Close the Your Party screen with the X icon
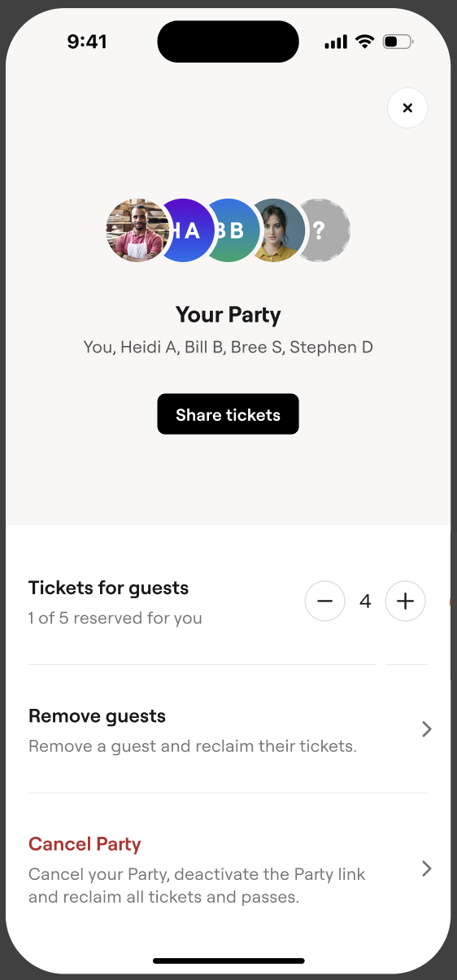The width and height of the screenshot is (457, 980). 407,107
